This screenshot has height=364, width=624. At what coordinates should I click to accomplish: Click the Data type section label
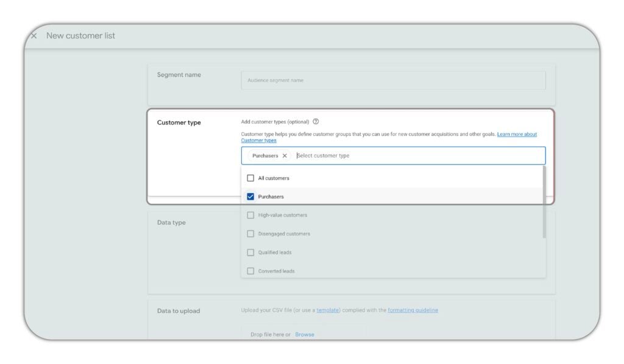(x=171, y=223)
